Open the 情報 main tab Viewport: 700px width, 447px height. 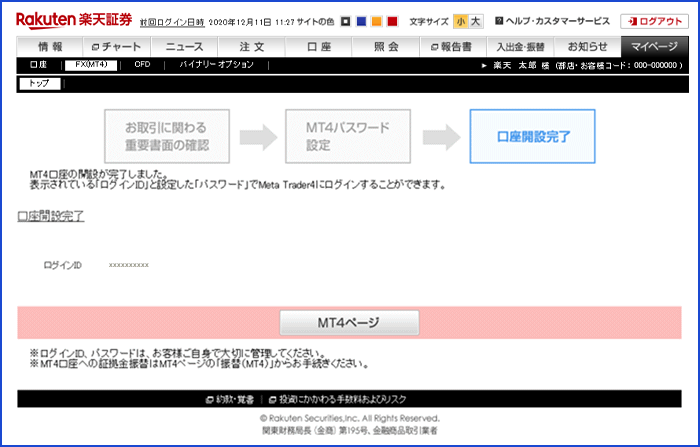[50, 46]
